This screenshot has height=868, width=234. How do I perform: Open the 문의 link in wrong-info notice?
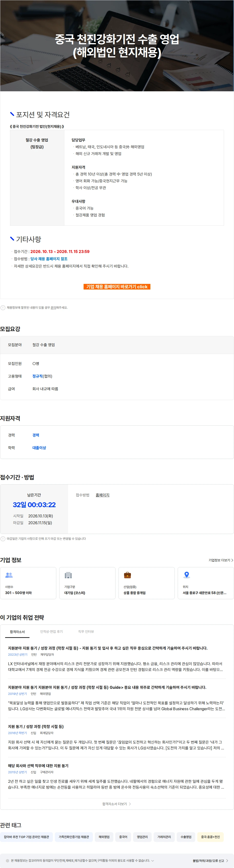coord(53,308)
